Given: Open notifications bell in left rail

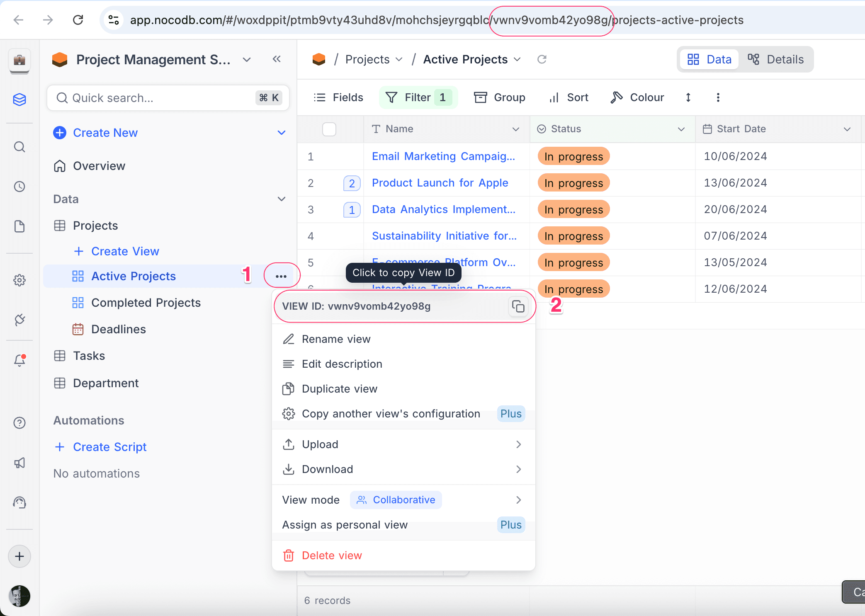Looking at the screenshot, I should (x=19, y=360).
